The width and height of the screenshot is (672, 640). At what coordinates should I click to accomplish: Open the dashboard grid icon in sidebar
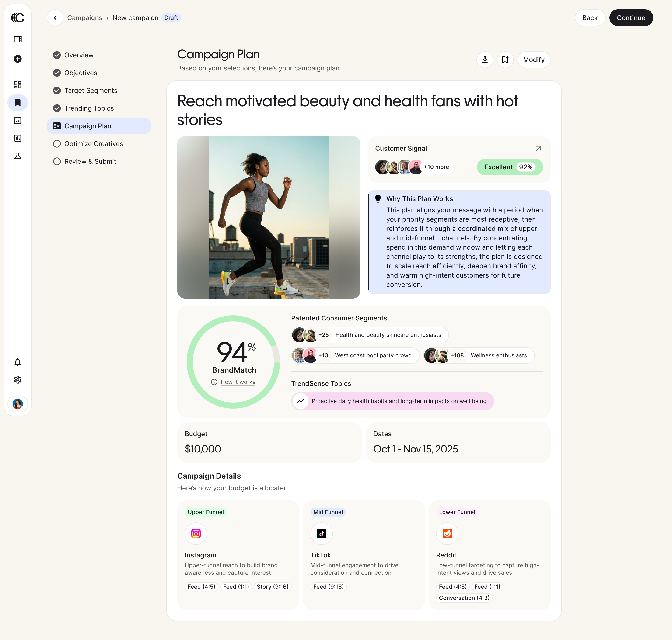(x=18, y=85)
